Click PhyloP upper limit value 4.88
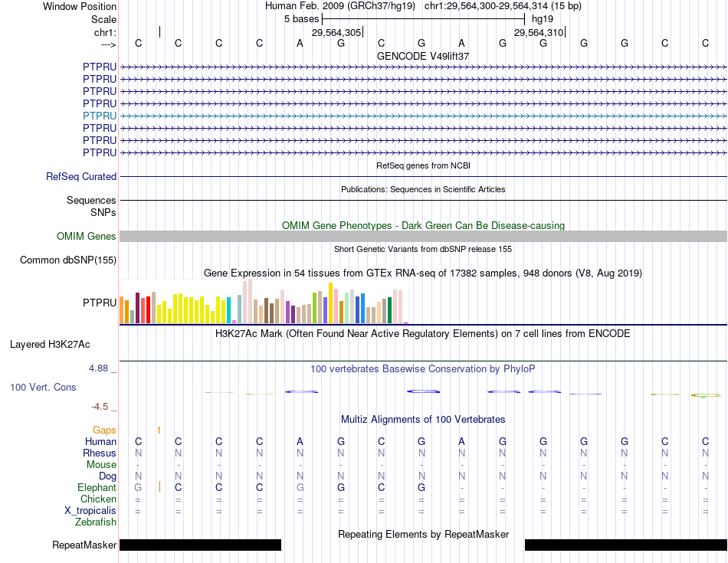 [98, 368]
